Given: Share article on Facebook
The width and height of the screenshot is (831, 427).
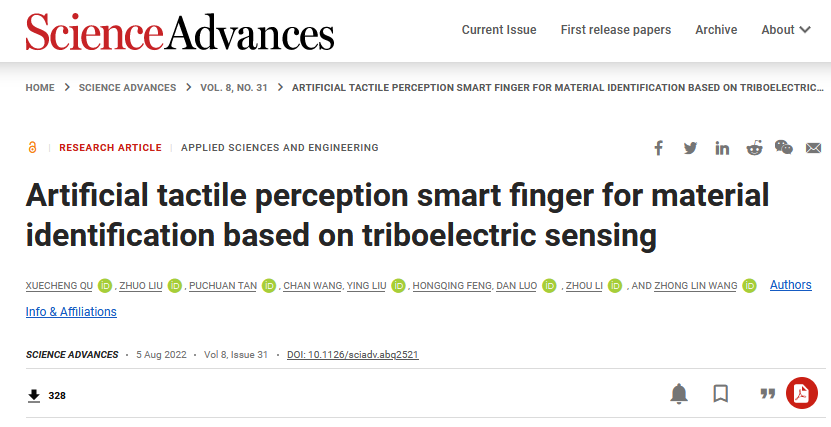Looking at the screenshot, I should pos(658,148).
